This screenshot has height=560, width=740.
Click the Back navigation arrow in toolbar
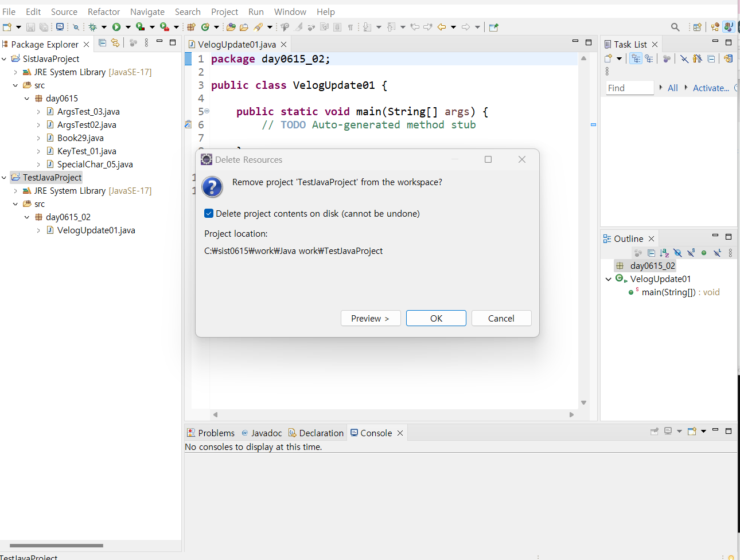click(x=441, y=27)
